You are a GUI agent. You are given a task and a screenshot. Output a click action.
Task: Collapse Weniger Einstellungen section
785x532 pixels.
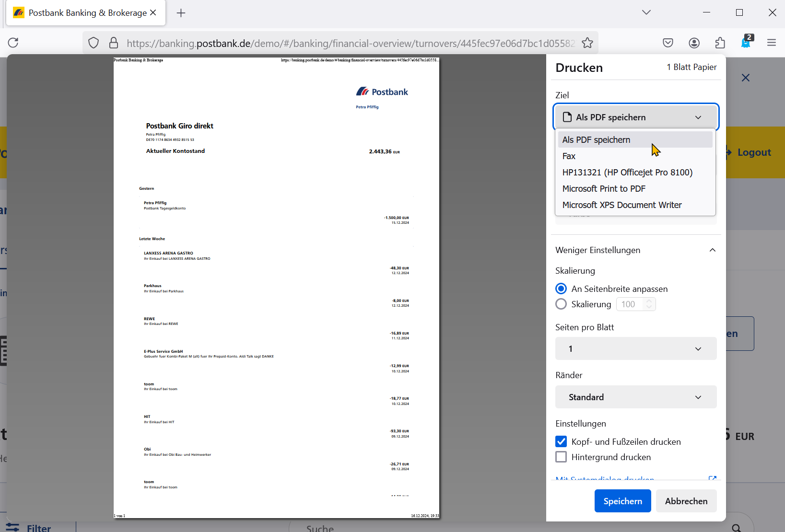(x=636, y=250)
